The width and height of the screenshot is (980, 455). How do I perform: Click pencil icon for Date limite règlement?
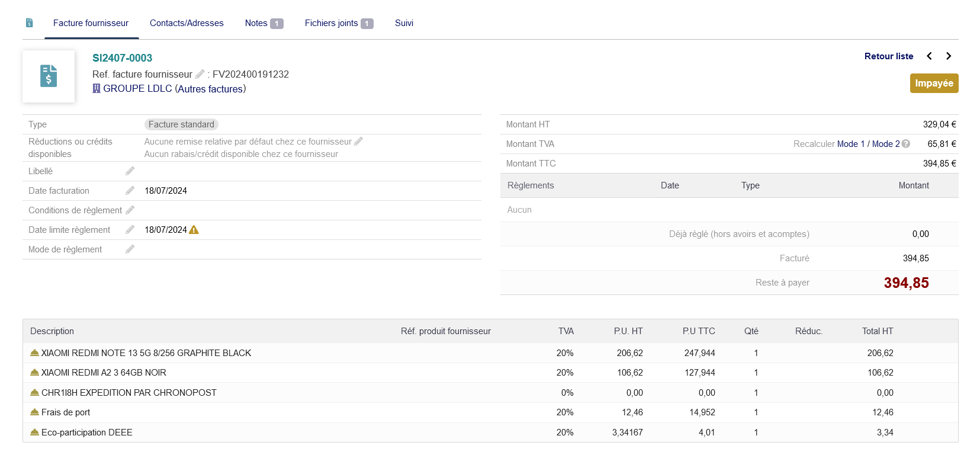tap(130, 230)
